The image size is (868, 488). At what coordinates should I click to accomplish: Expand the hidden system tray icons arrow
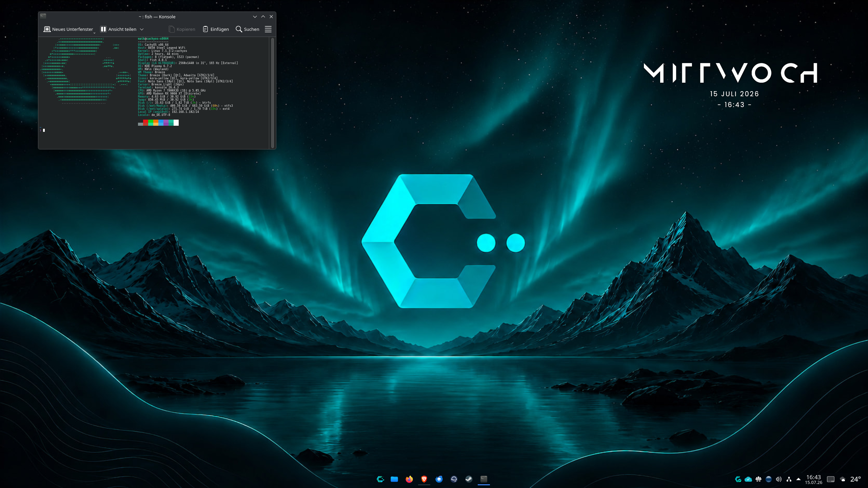click(798, 479)
